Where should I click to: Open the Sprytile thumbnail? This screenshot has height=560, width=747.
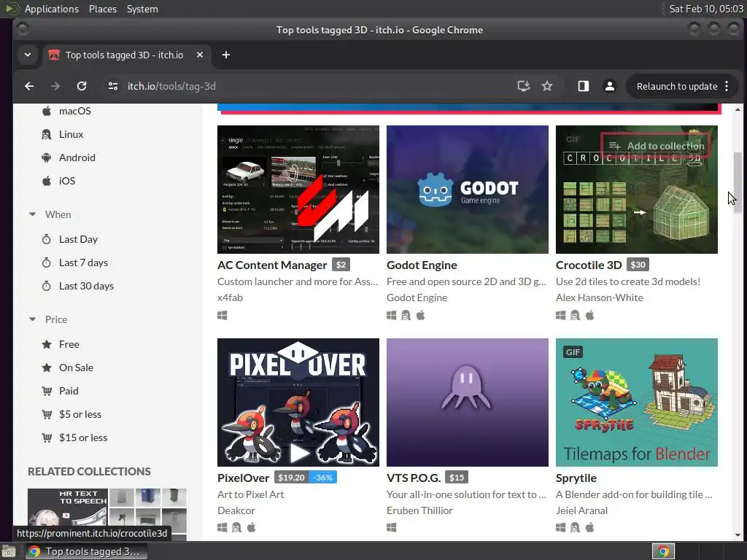point(636,402)
